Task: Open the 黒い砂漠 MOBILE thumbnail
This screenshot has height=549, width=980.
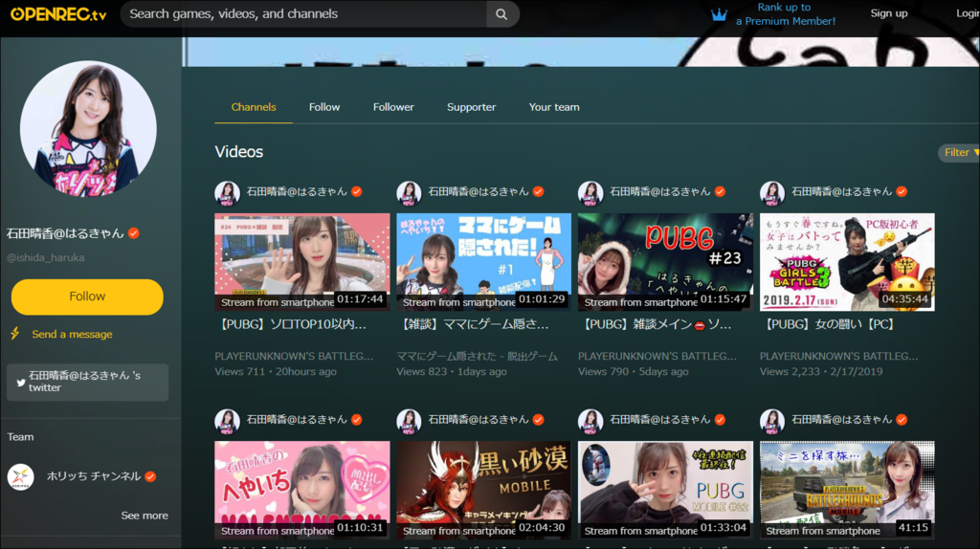Action: point(483,491)
